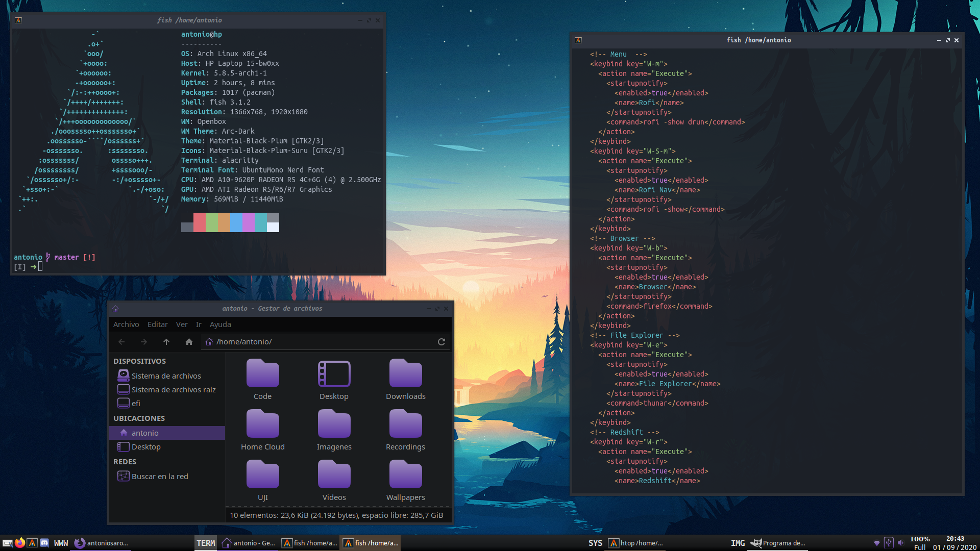The height and width of the screenshot is (551, 980).
Task: Open the Ayuda menu
Action: [x=220, y=324]
